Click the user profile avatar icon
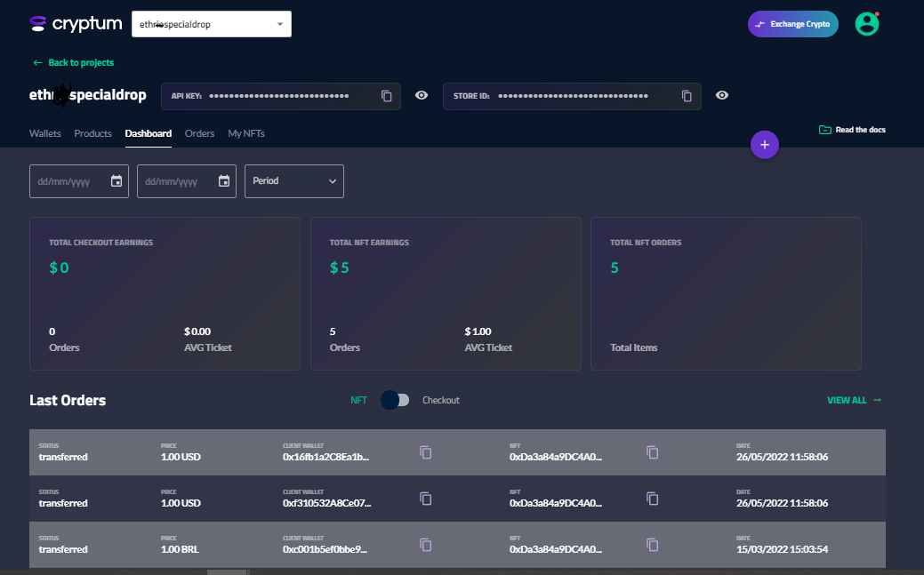924x575 pixels. [x=866, y=24]
